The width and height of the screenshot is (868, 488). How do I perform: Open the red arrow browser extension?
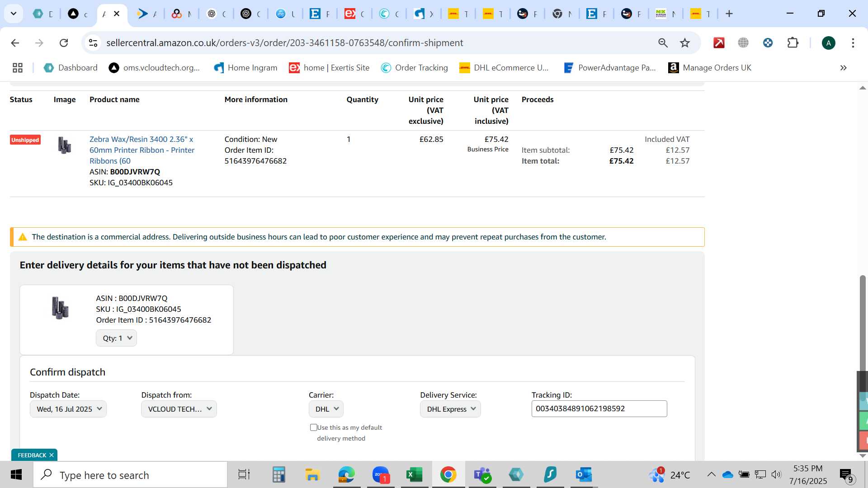pyautogui.click(x=719, y=43)
